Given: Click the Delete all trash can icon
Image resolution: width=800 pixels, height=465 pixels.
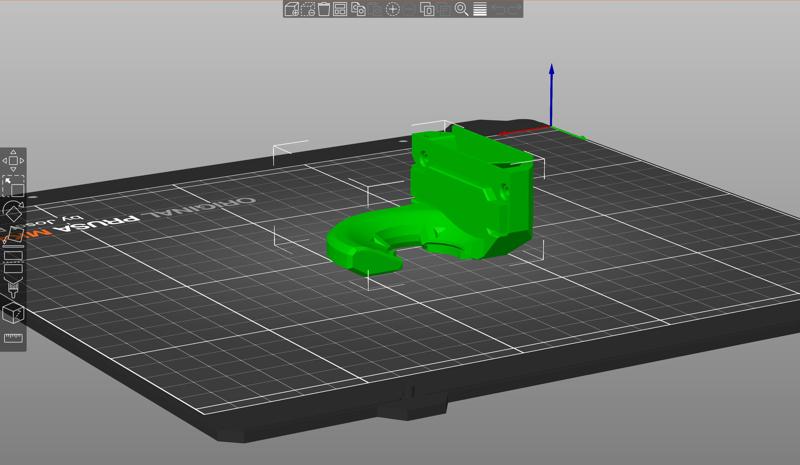Looking at the screenshot, I should click(x=324, y=9).
